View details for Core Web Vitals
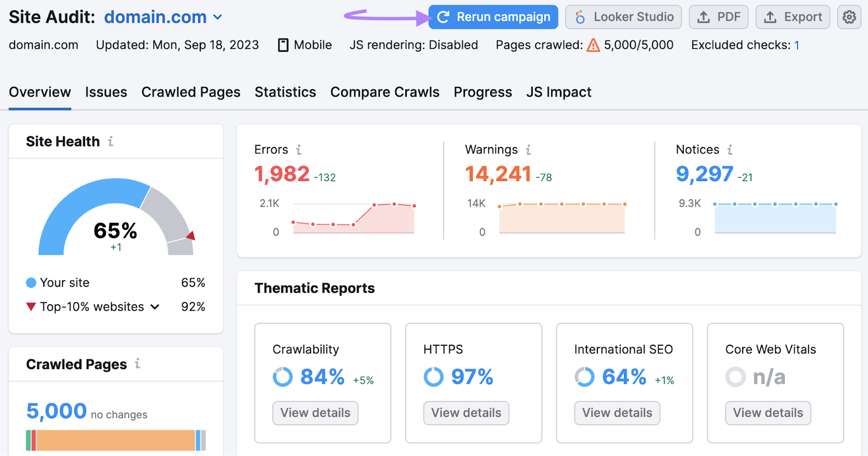Image resolution: width=868 pixels, height=456 pixels. tap(768, 413)
